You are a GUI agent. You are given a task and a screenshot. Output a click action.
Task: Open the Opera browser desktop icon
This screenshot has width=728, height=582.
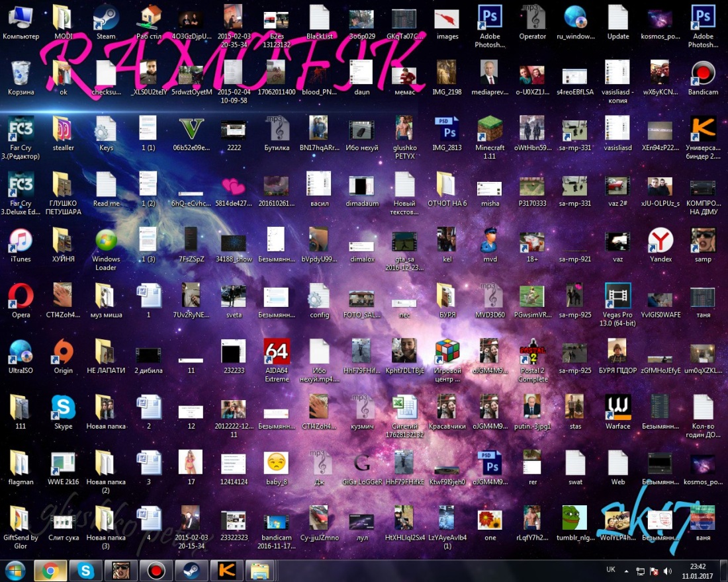point(21,296)
